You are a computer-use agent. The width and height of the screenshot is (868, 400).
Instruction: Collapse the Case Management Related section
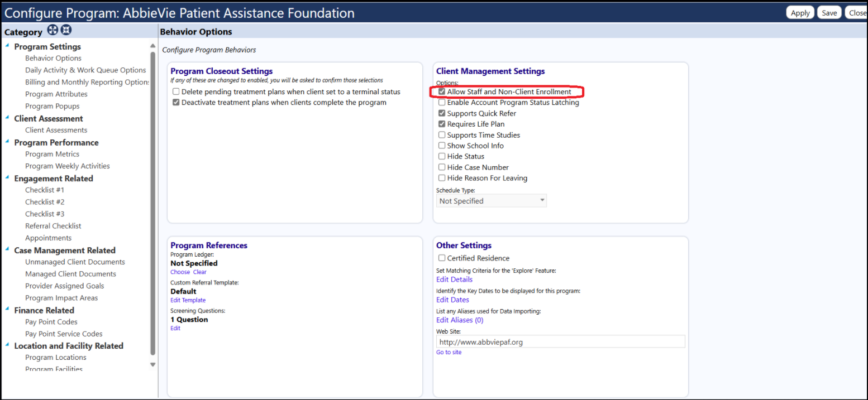point(7,249)
